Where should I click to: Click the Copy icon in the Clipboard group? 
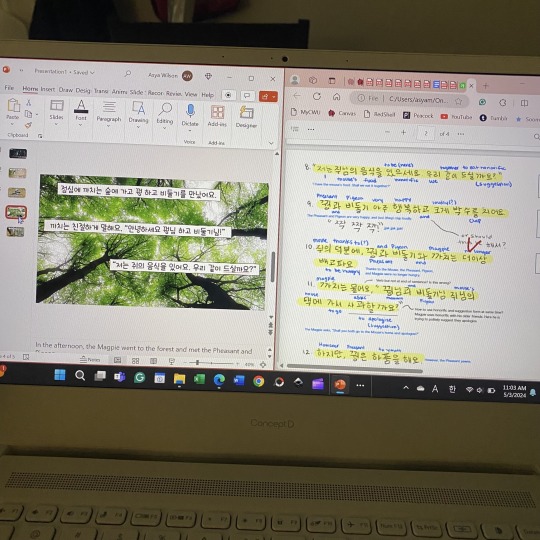(28, 114)
